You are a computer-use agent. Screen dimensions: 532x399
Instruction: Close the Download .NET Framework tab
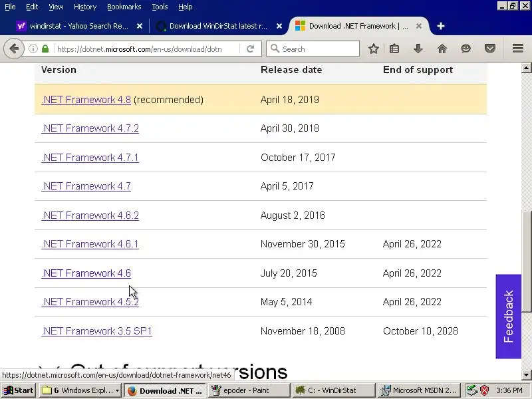pos(419,26)
